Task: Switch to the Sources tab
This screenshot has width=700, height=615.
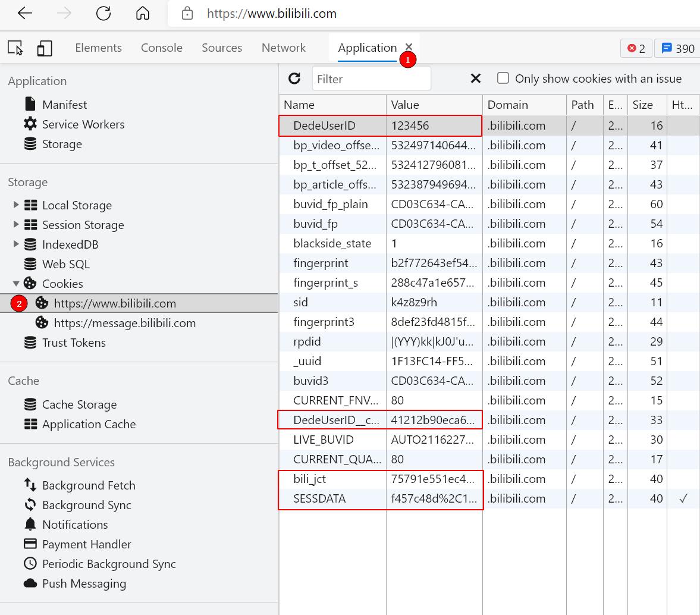Action: point(222,48)
